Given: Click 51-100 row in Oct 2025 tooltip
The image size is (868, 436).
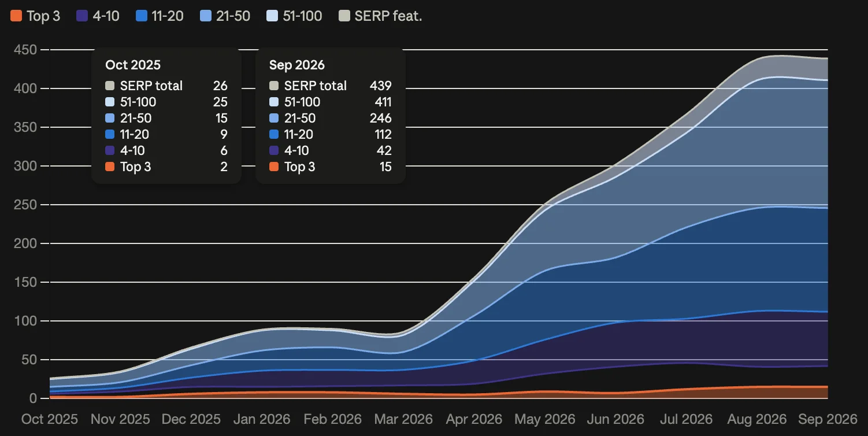Looking at the screenshot, I should (166, 102).
